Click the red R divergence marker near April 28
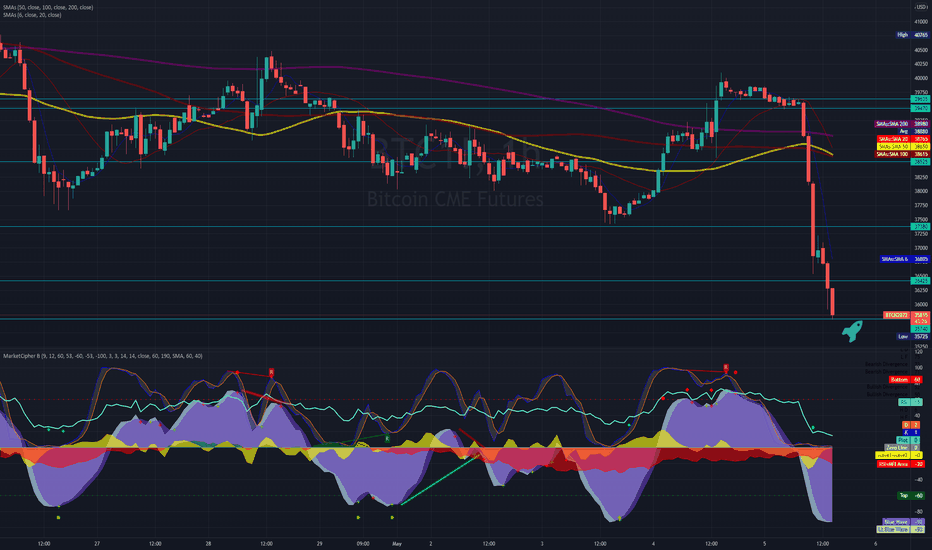 272,372
